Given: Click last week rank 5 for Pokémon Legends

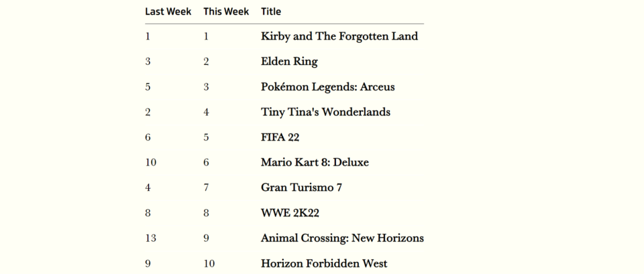Looking at the screenshot, I should click(148, 87).
